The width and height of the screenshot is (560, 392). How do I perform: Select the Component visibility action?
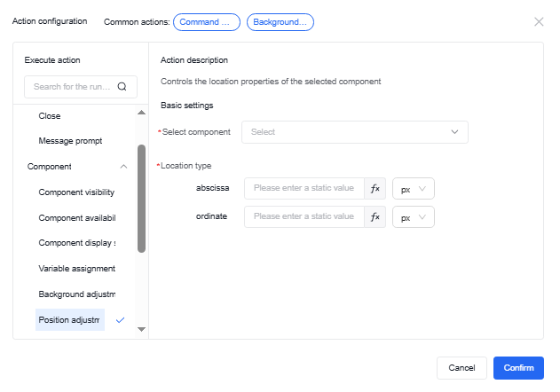click(76, 192)
